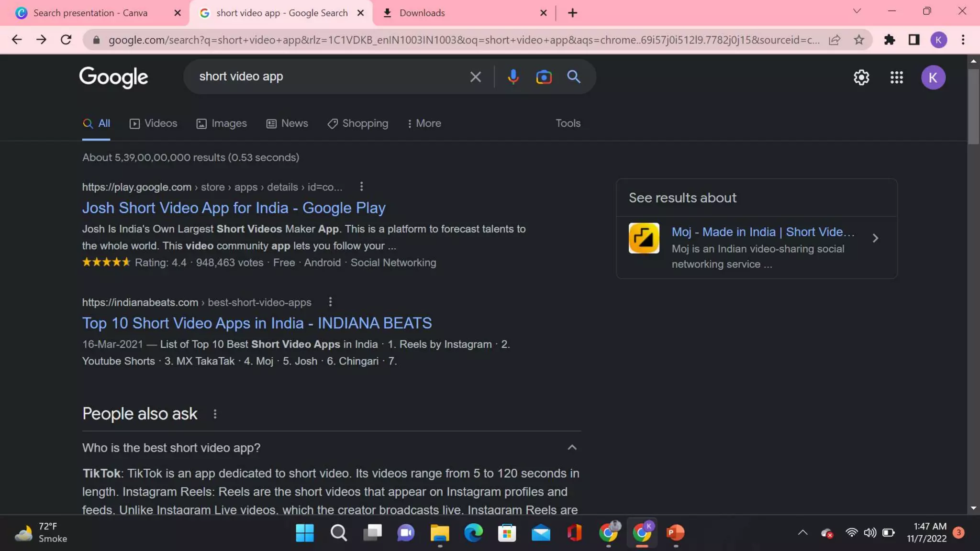The image size is (980, 551).
Task: Open options for Josh result
Action: (361, 187)
